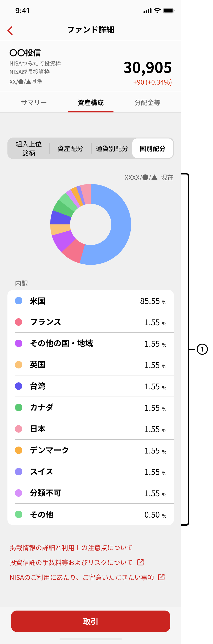
Task: Open 掲載情報の詳細と利用上の注意点 link
Action: 71,548
